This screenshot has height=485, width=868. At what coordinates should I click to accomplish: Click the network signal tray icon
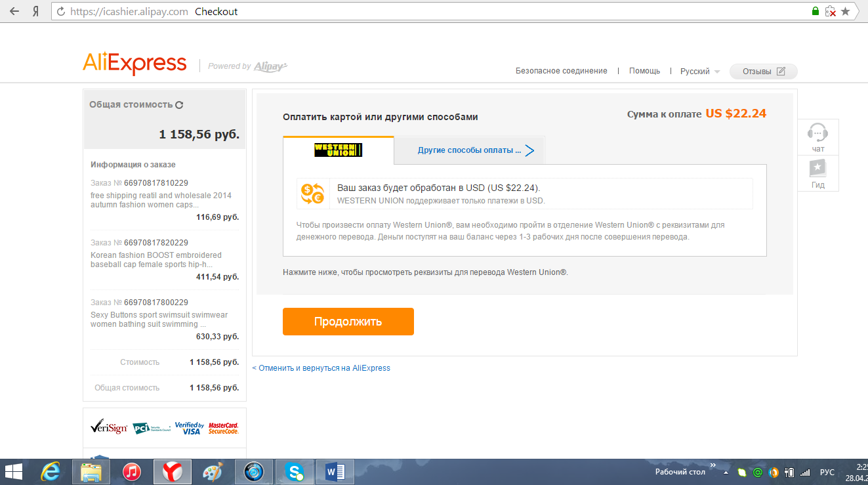click(x=805, y=473)
